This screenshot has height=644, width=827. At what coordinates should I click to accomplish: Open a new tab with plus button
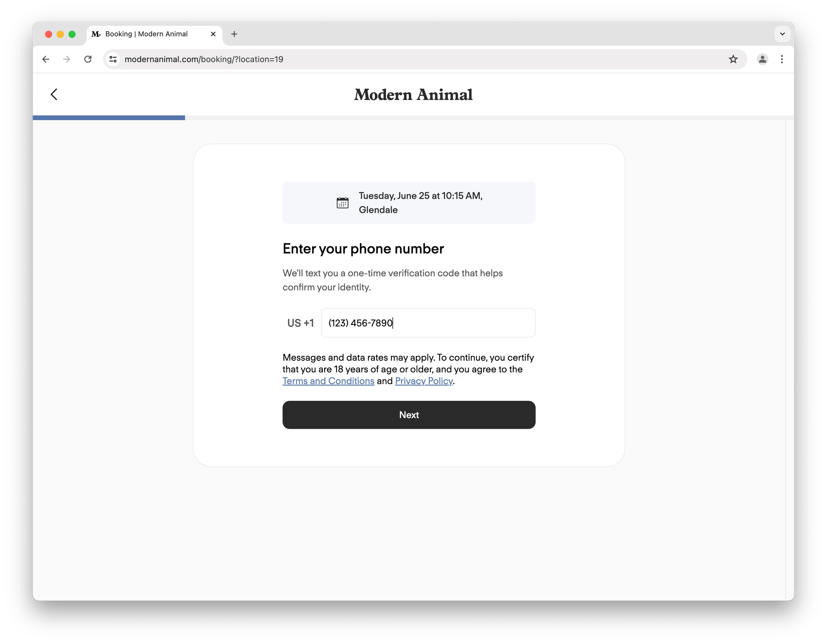(x=234, y=34)
